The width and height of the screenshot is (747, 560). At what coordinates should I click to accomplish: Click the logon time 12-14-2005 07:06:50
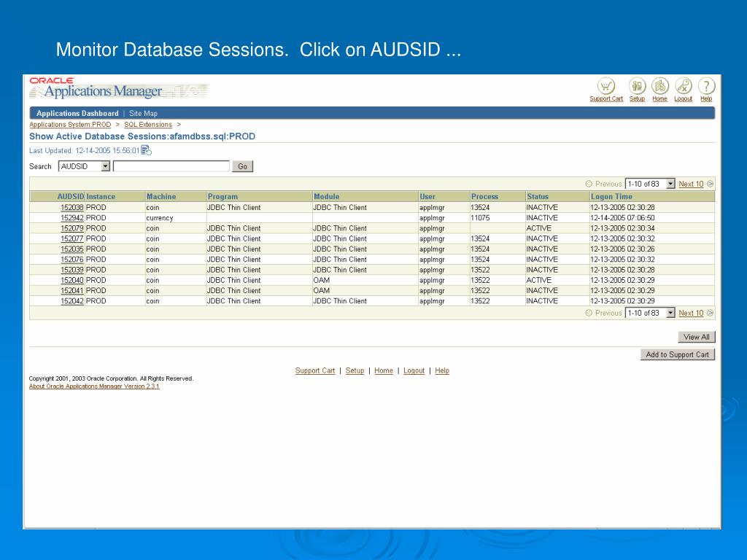click(623, 218)
